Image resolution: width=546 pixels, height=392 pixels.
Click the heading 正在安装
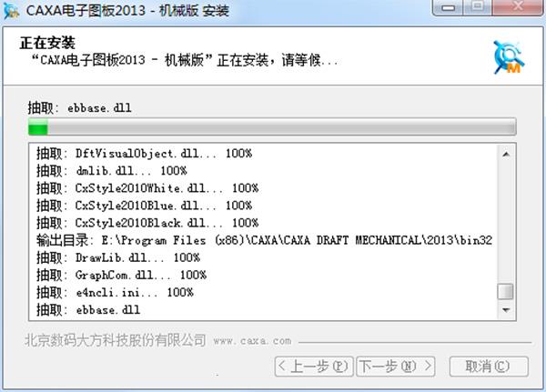pos(47,43)
